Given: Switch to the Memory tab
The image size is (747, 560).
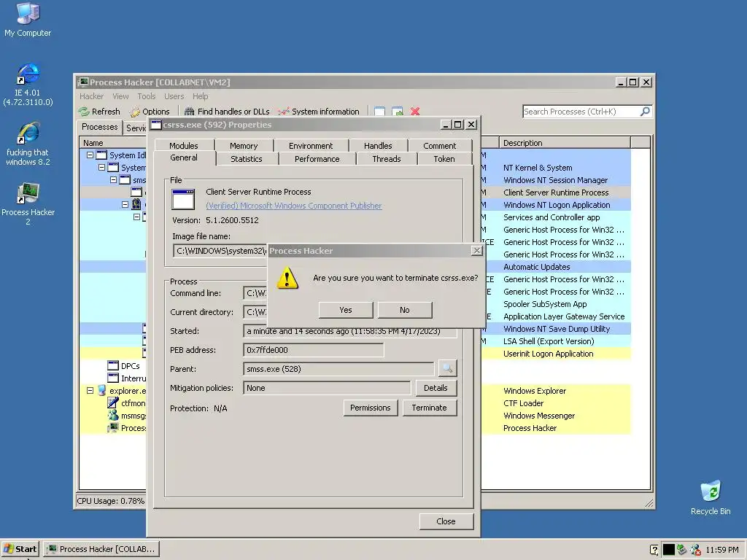Looking at the screenshot, I should point(244,146).
